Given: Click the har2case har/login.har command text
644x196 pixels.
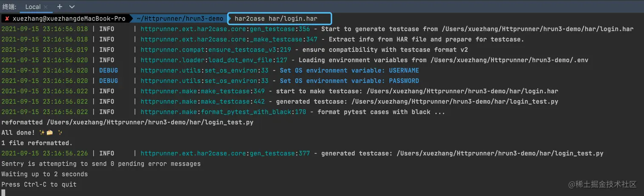Looking at the screenshot, I should (276, 19).
